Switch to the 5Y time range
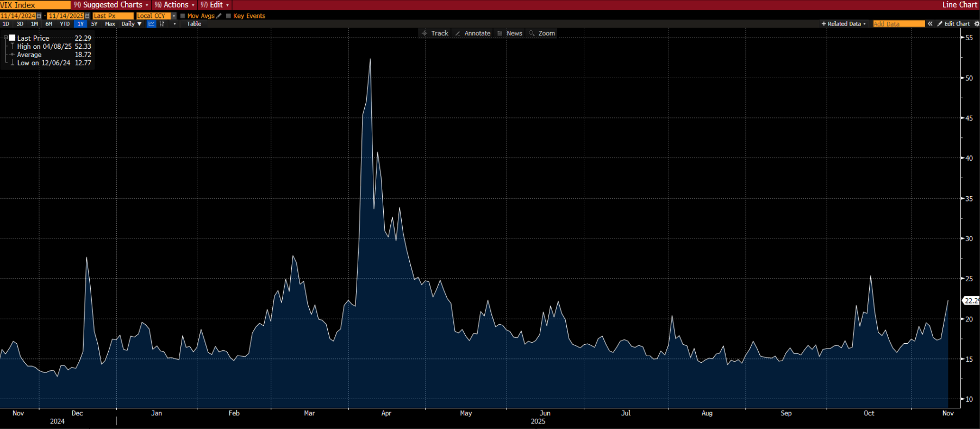 [94, 24]
